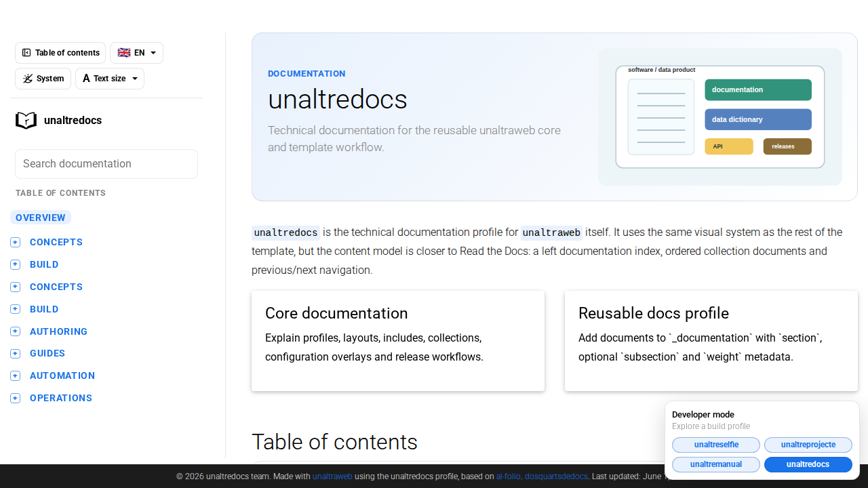Go to the OPERATIONS section link

(61, 398)
